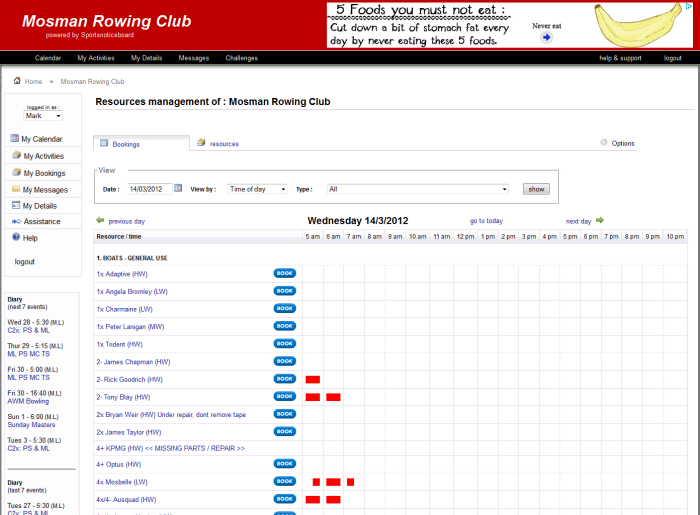The image size is (700, 515).
Task: Book the 4+ Optus (HW) boat
Action: click(x=284, y=464)
